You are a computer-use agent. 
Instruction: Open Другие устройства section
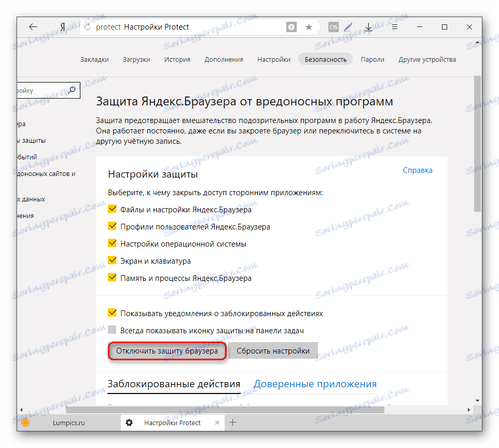(427, 60)
